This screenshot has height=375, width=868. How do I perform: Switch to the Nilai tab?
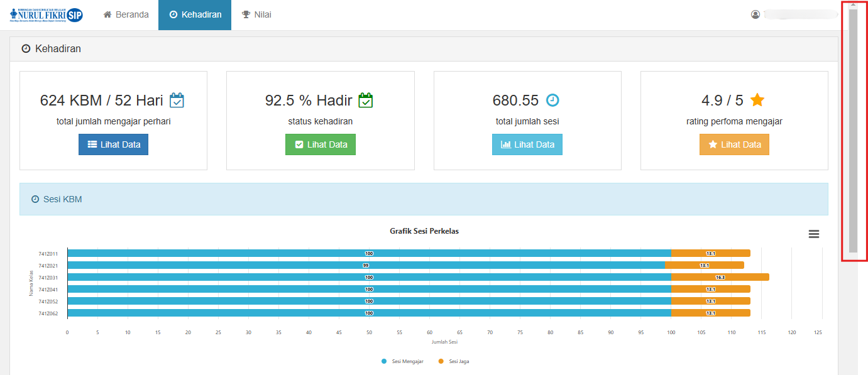click(x=256, y=14)
